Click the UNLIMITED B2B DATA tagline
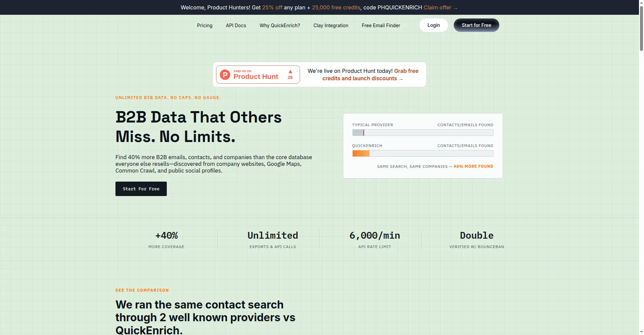The height and width of the screenshot is (335, 644). coord(168,98)
